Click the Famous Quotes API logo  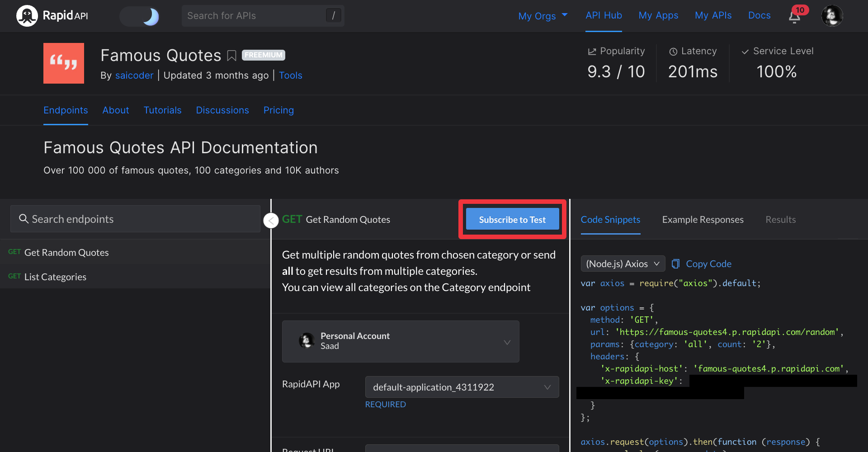pyautogui.click(x=64, y=63)
